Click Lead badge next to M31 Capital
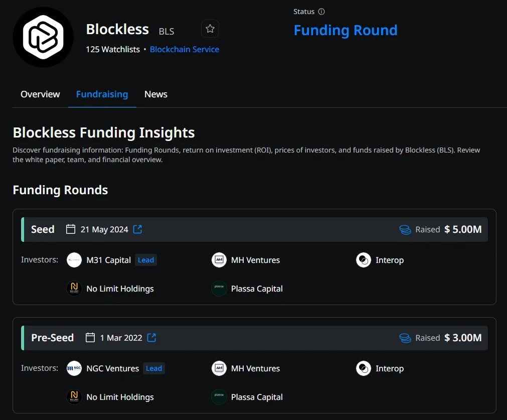Viewport: 507px width, 420px height. tap(146, 260)
